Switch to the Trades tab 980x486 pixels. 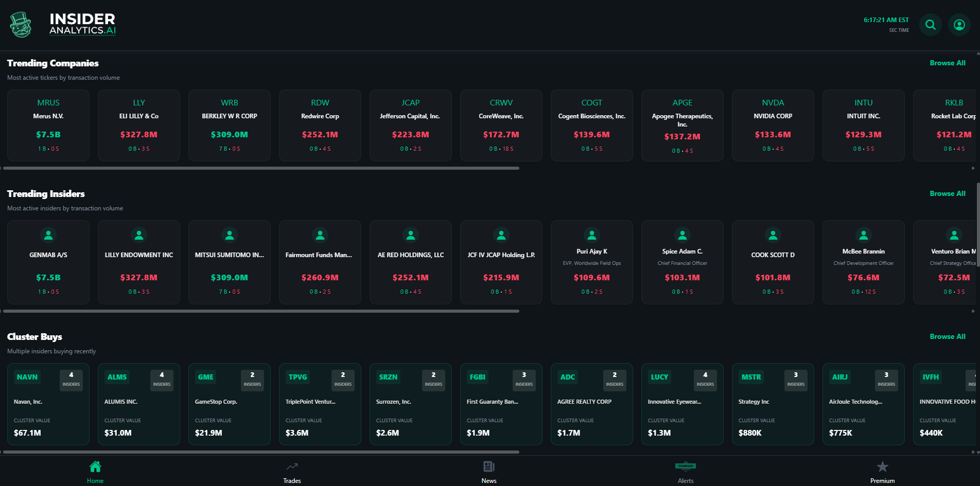click(292, 471)
